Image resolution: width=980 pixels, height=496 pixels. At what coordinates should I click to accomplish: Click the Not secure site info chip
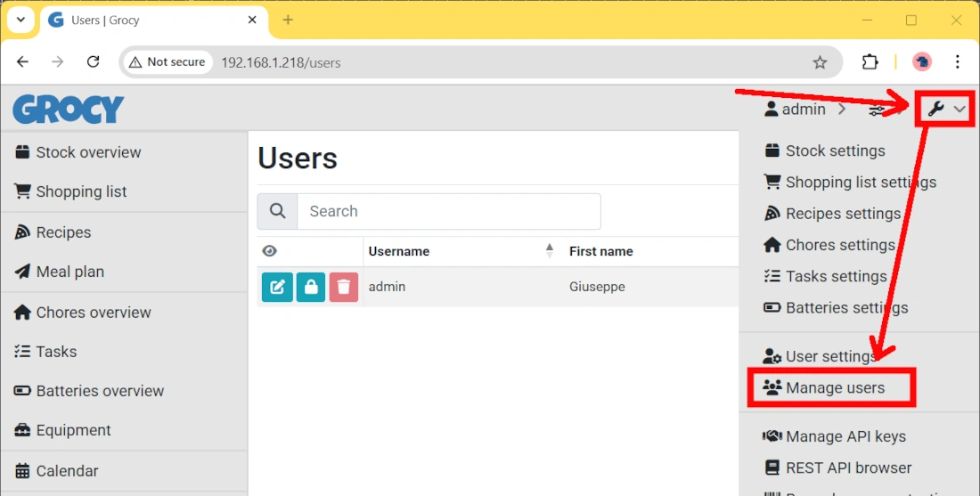pos(167,61)
